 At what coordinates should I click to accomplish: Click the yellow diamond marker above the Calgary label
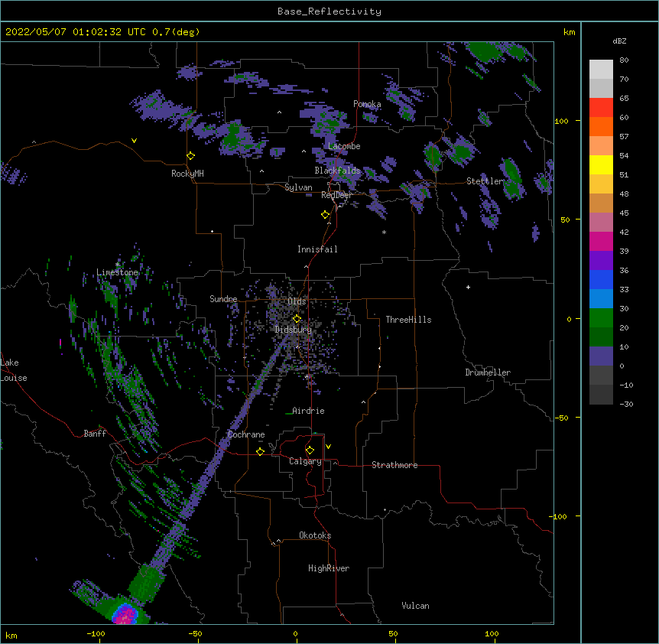tap(310, 450)
